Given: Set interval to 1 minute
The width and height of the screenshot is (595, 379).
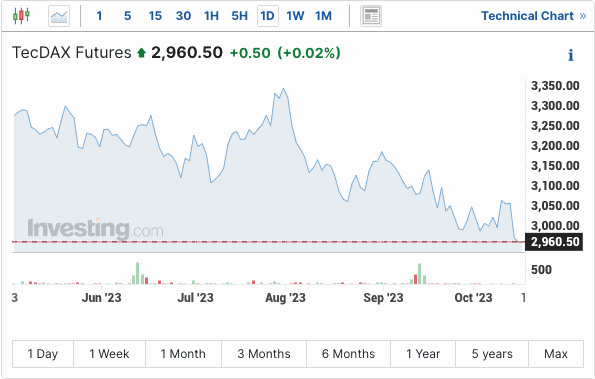Looking at the screenshot, I should 99,16.
